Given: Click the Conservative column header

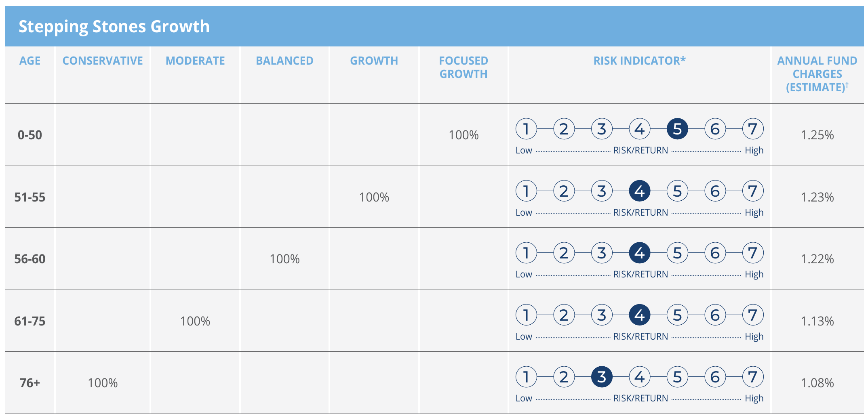Looking at the screenshot, I should point(103,61).
